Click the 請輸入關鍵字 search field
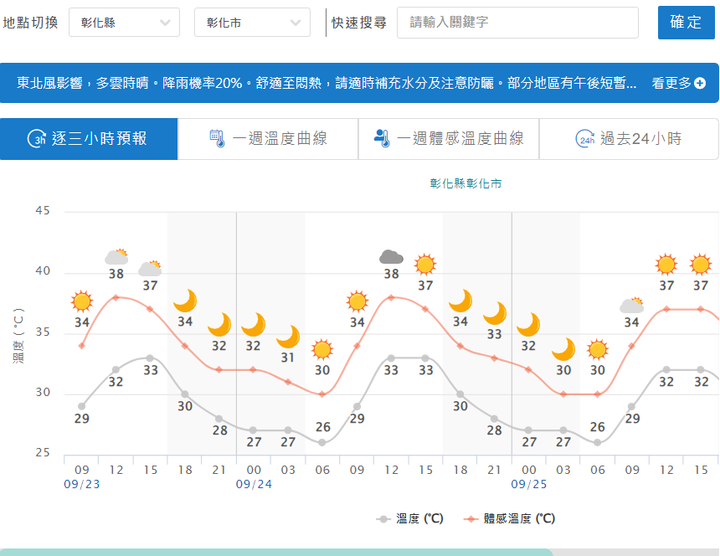The image size is (720, 556). click(x=517, y=22)
